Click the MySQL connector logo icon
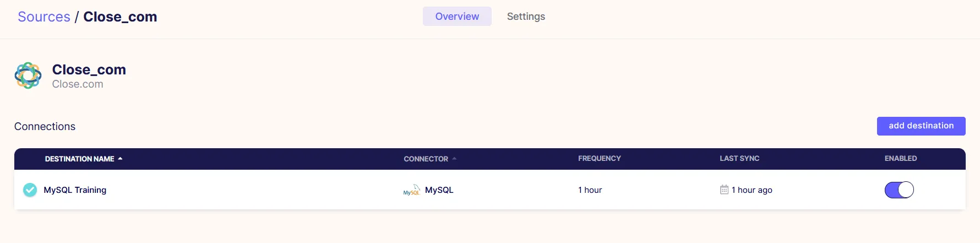The width and height of the screenshot is (980, 243). click(412, 190)
